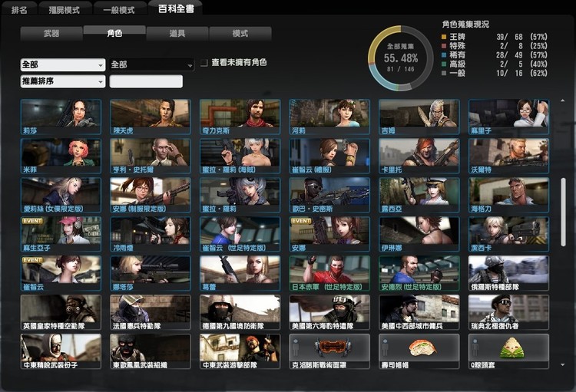Open the 道具 category tab

click(177, 34)
